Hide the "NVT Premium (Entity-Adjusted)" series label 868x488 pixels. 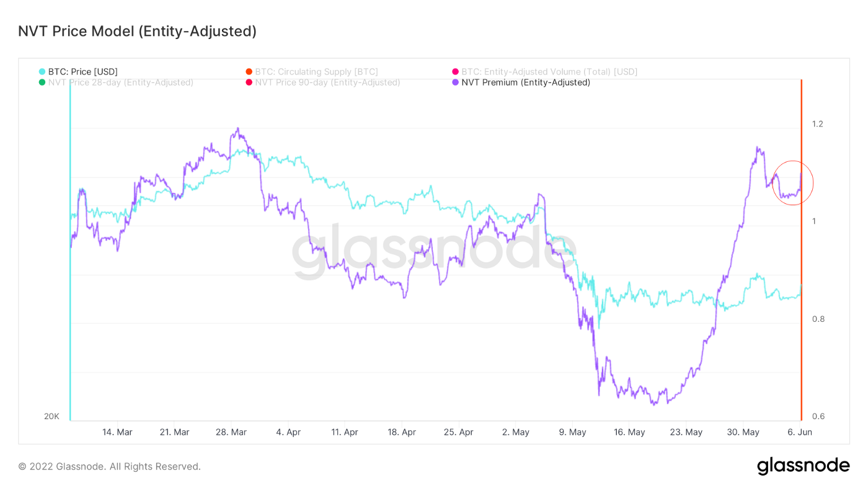coord(526,82)
